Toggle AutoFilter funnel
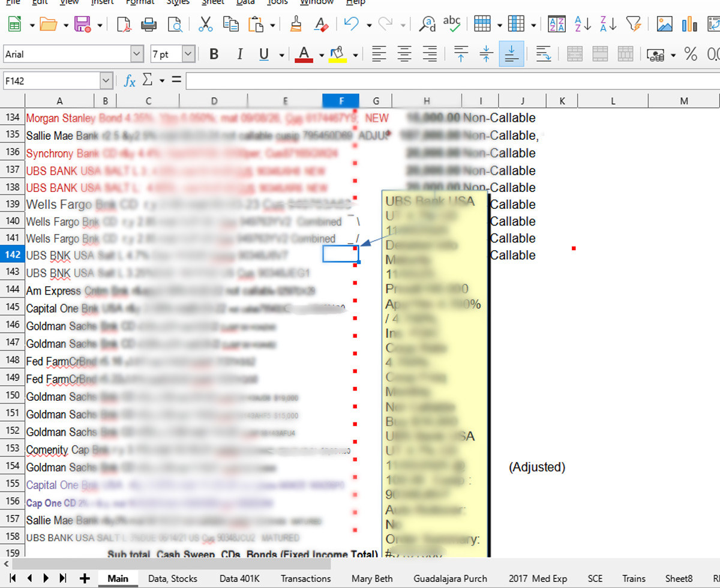Image resolution: width=720 pixels, height=588 pixels. coord(634,24)
